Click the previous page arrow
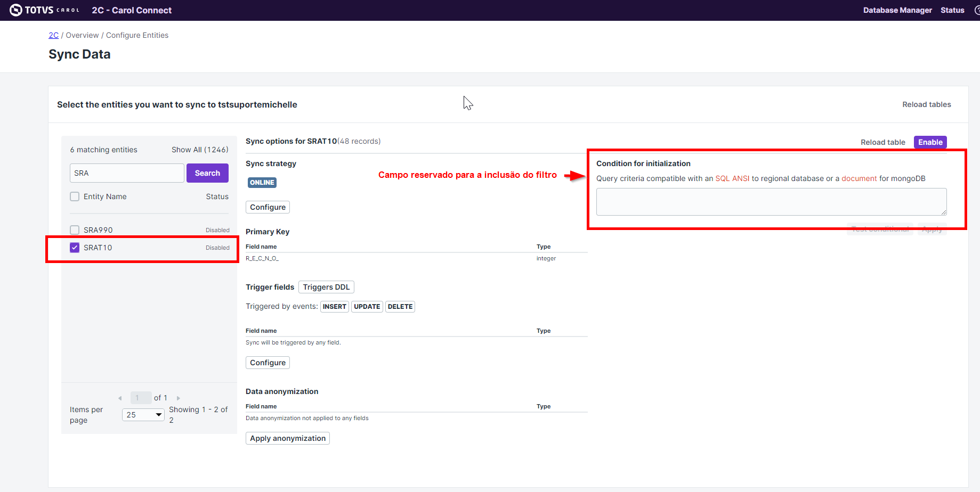This screenshot has width=980, height=492. [x=120, y=397]
